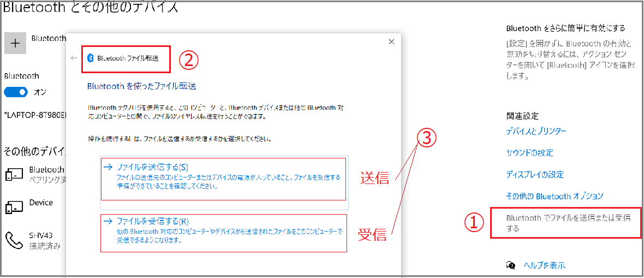Viewport: 644px width, 278px height.
Task: Click the Bluetooth logo icon in dialog title
Action: (x=91, y=58)
